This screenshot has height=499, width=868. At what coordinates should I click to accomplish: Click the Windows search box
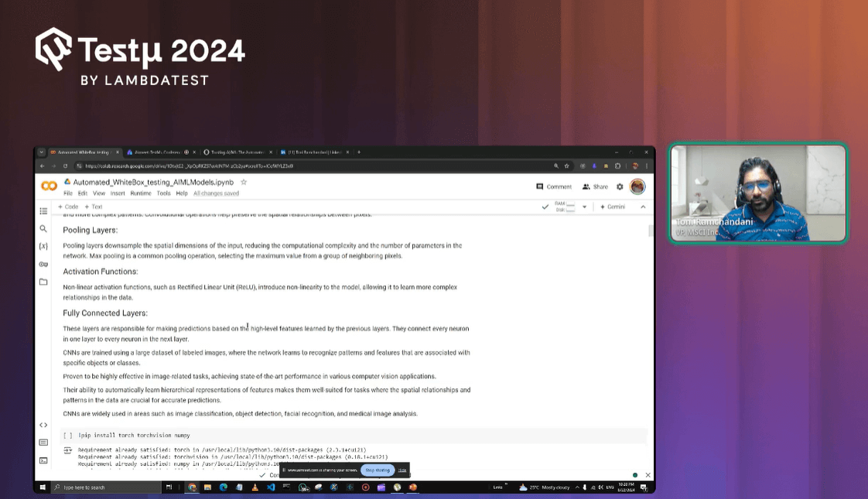(x=106, y=487)
